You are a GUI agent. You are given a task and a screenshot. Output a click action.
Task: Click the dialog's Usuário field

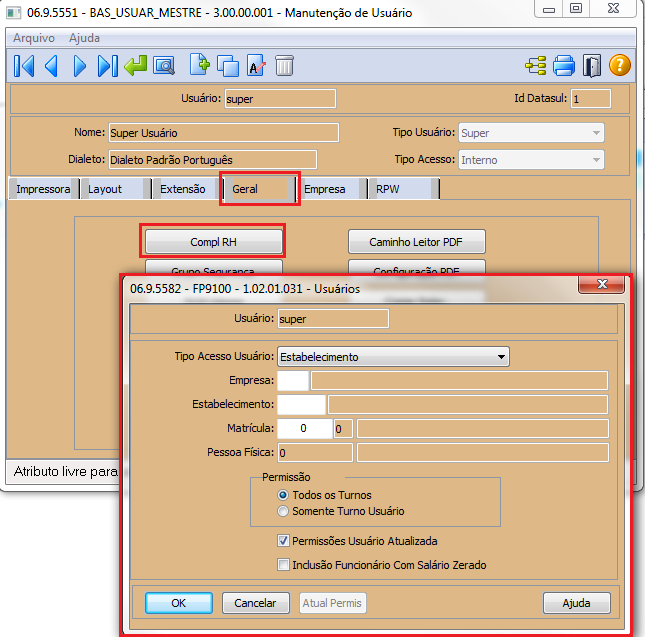click(333, 319)
